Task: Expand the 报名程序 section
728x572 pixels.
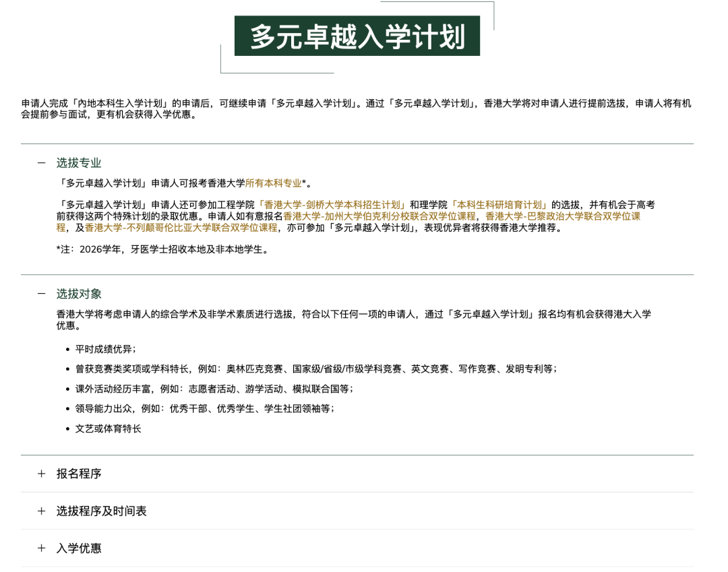Action: coord(79,474)
